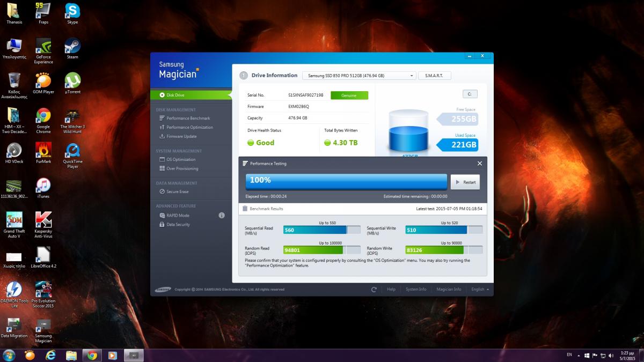Go to Firmware Update section
This screenshot has width=644, height=362.
pos(178,136)
